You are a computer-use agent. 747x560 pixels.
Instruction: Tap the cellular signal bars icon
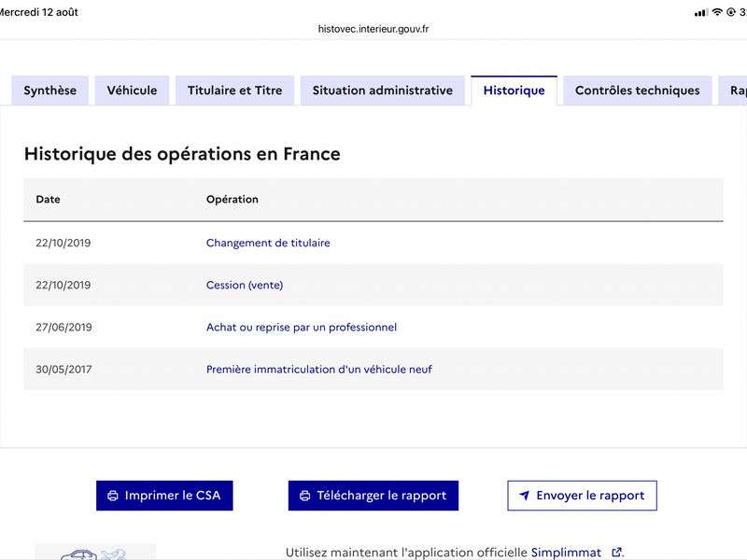701,12
